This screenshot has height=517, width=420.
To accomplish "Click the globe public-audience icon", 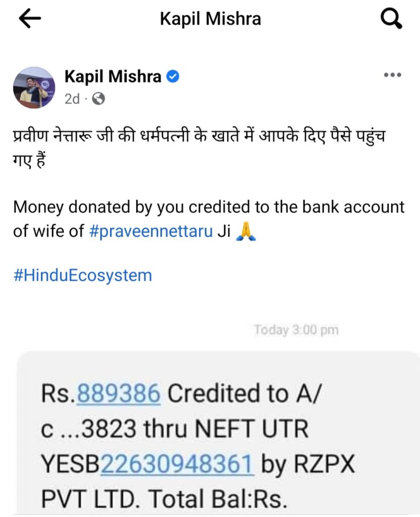I will tap(98, 98).
